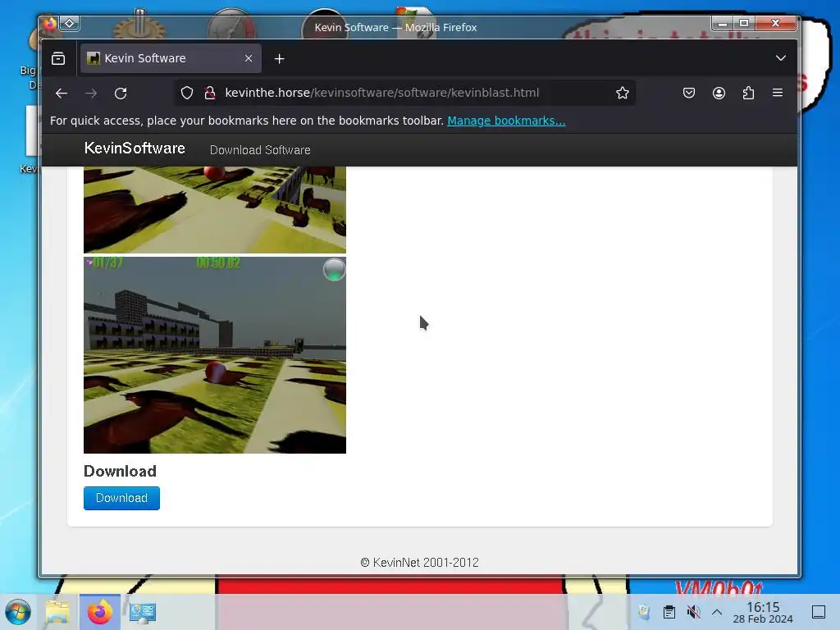Viewport: 840px width, 630px height.
Task: Close the Kevin Software tab
Action: pos(249,58)
